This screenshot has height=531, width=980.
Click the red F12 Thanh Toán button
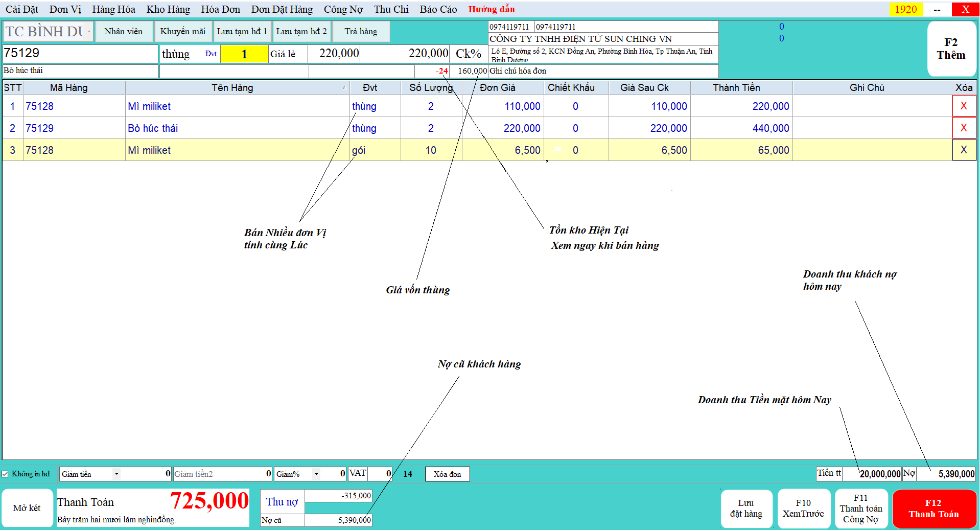(x=934, y=509)
